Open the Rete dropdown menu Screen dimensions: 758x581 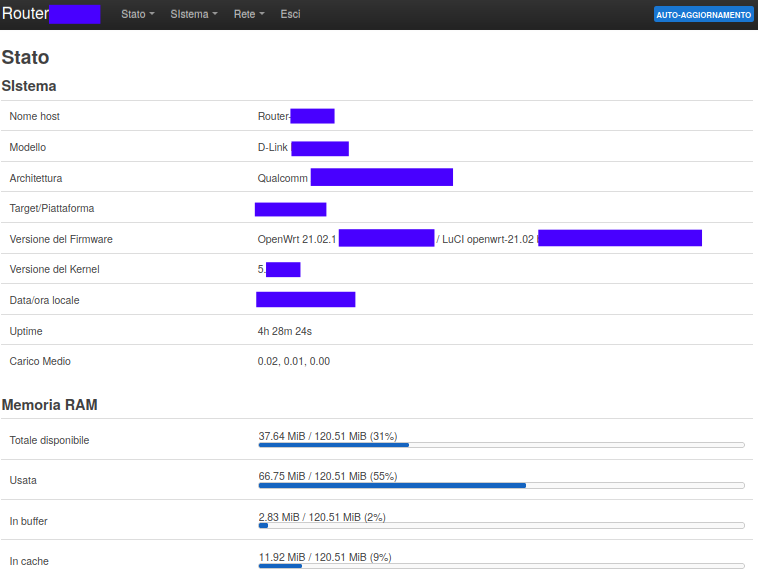click(248, 15)
